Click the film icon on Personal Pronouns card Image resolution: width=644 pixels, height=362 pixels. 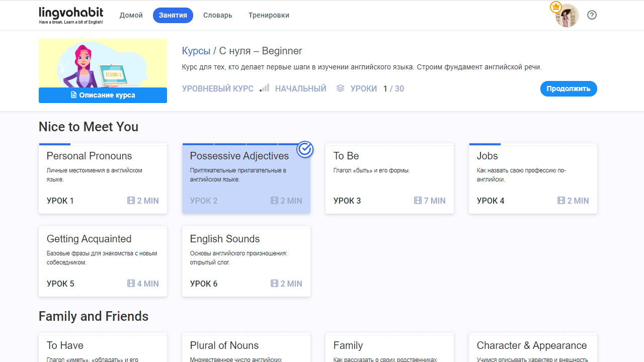coord(131,201)
